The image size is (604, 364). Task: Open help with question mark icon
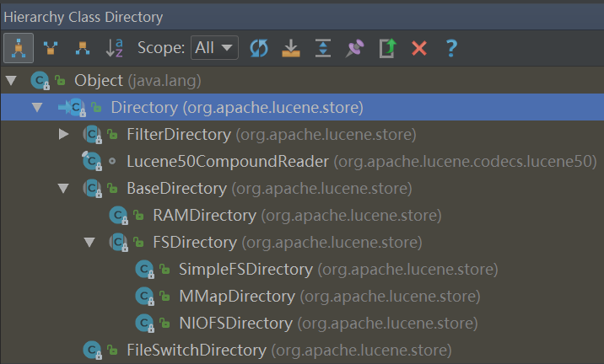coord(450,48)
